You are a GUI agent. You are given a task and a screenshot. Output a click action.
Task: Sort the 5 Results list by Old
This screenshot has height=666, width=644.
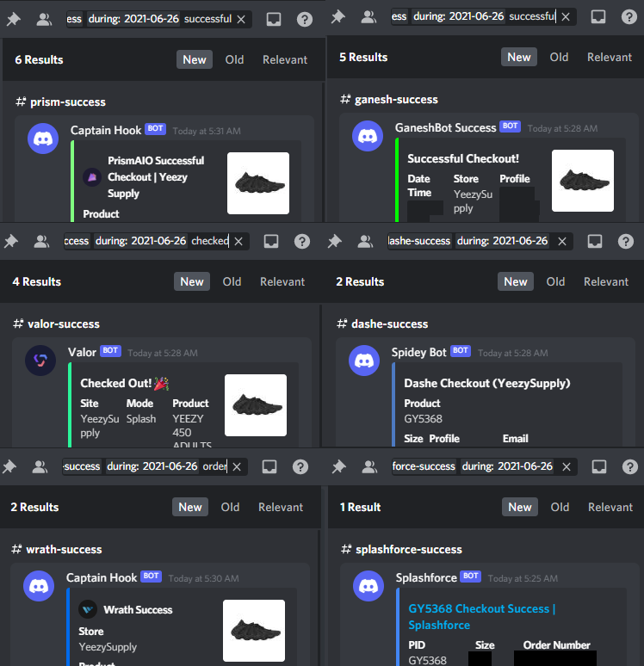point(559,57)
